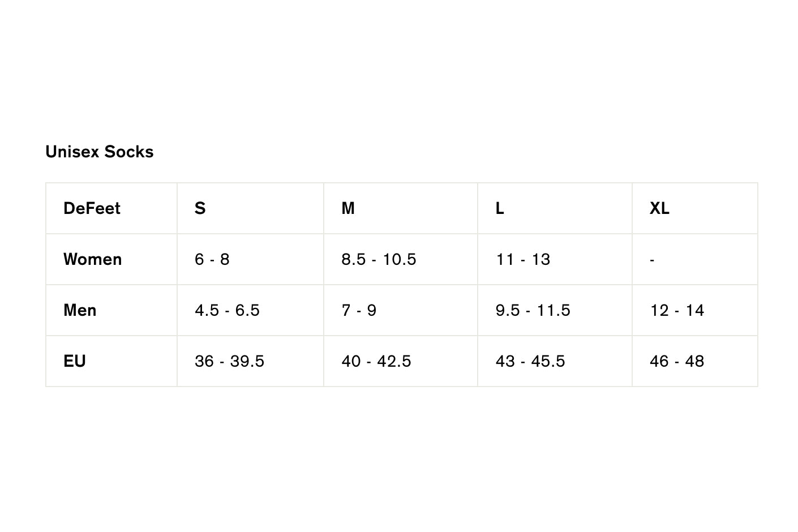Click Women's large size 11 - 13
The image size is (798, 532).
tap(523, 259)
